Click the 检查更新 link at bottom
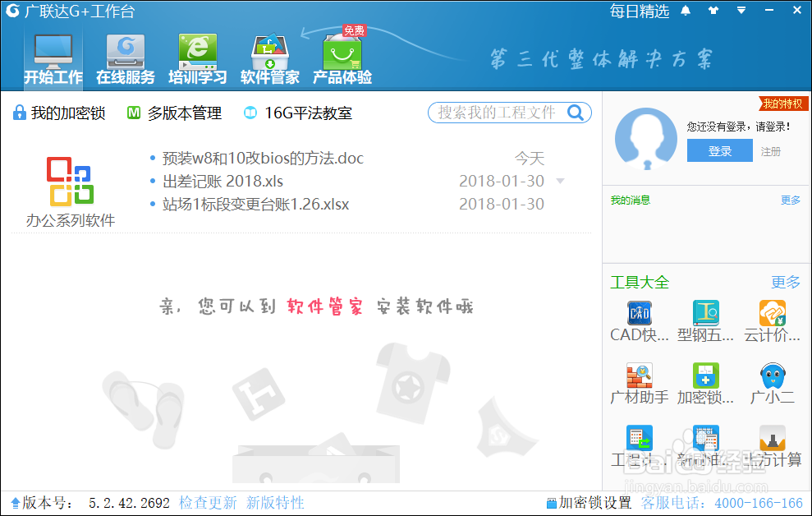 point(208,503)
